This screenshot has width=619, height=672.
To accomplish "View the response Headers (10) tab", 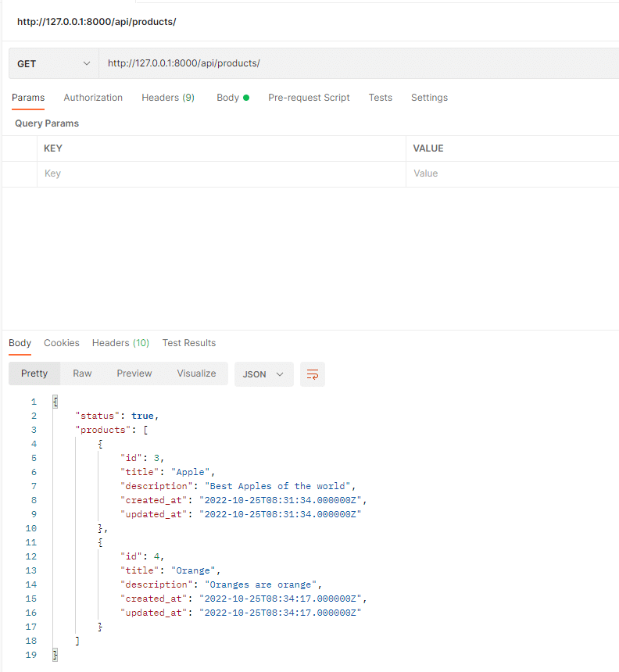I will pos(120,343).
